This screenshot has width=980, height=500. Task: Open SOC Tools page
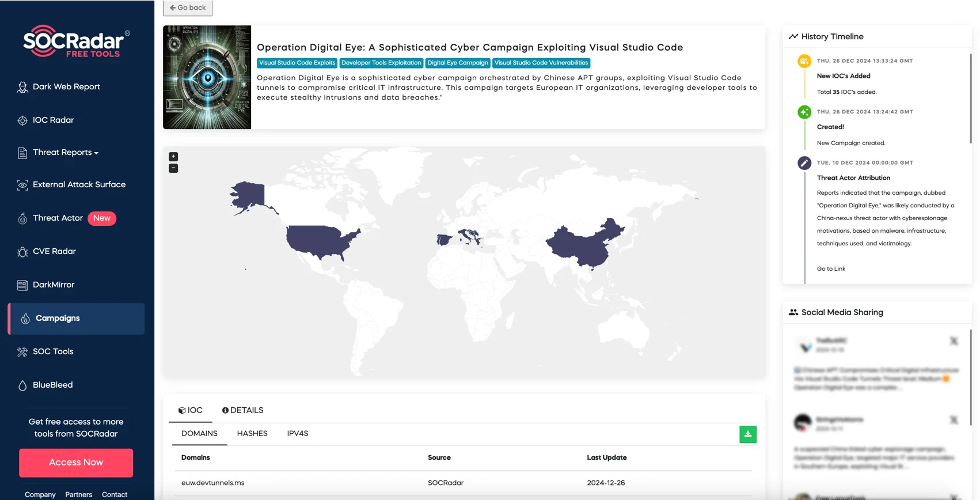point(53,351)
